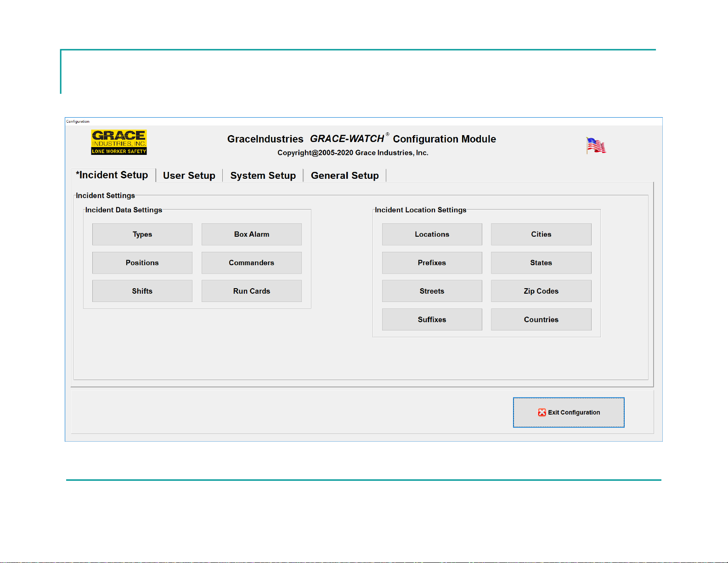Click the Commanders button

pyautogui.click(x=252, y=263)
